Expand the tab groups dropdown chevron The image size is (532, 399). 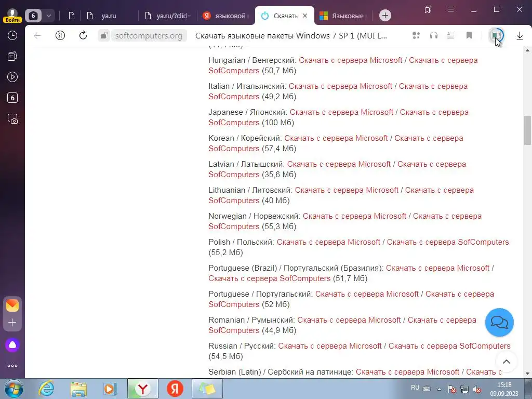(49, 16)
